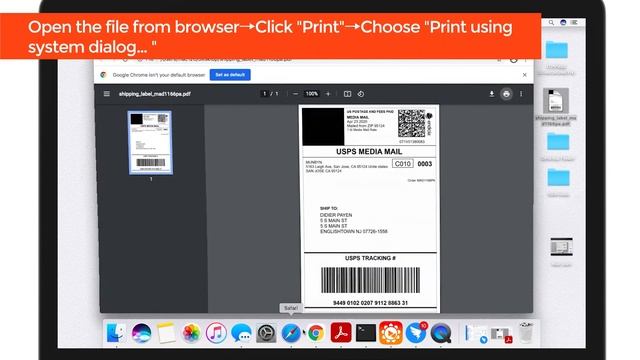Open Adobe Acrobat from the Dock
Viewport: 640px width, 360px height.
click(341, 333)
